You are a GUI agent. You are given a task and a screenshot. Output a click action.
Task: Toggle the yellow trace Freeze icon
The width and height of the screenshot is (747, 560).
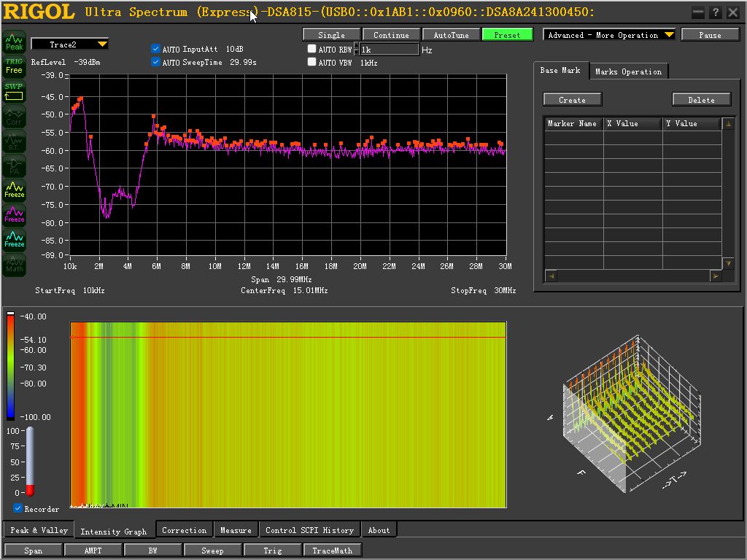(15, 190)
